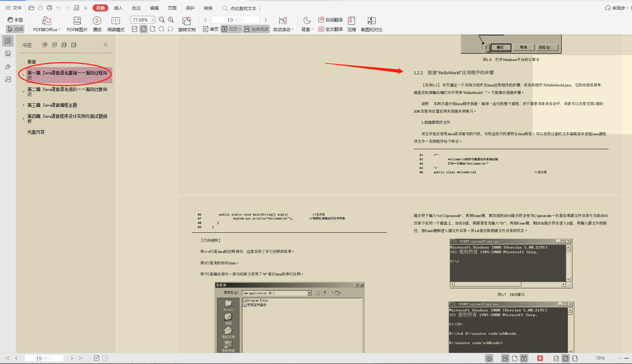Viewport: 632px width, 364px height.
Task: Select the 选择 selection tool
Action: pos(15,29)
